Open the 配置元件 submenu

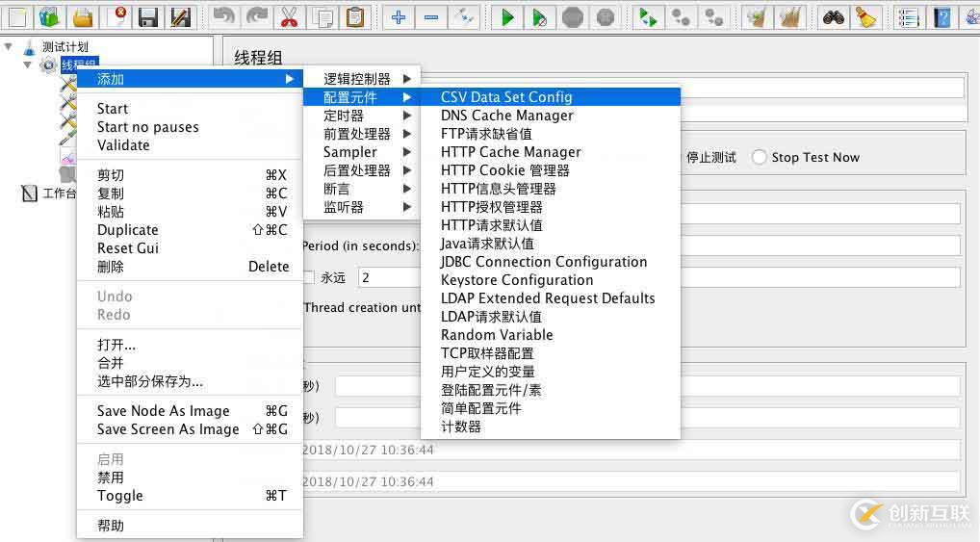click(x=362, y=97)
